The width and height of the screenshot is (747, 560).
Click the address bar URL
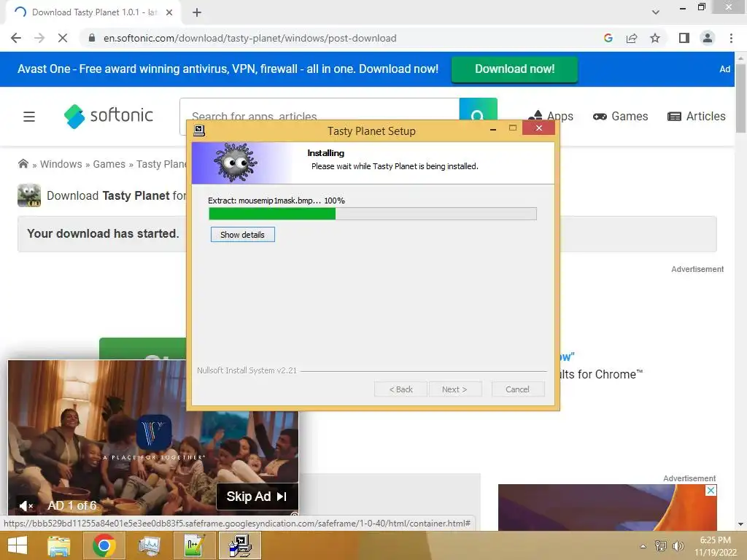pos(249,38)
